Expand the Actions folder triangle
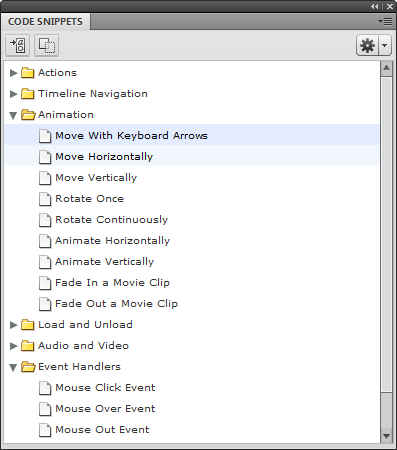The image size is (397, 450). pyautogui.click(x=13, y=73)
